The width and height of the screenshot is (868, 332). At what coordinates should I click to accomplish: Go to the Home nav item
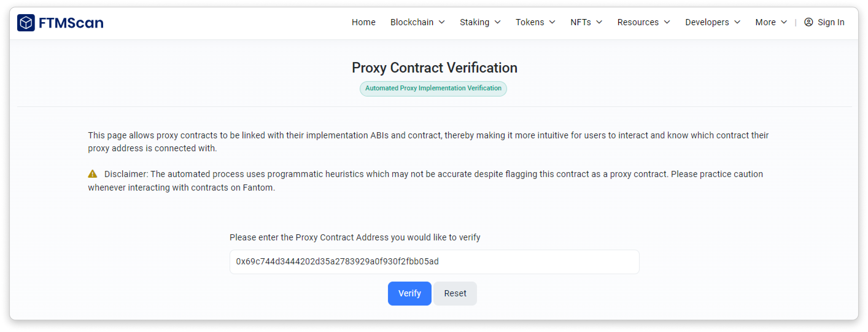coord(363,22)
